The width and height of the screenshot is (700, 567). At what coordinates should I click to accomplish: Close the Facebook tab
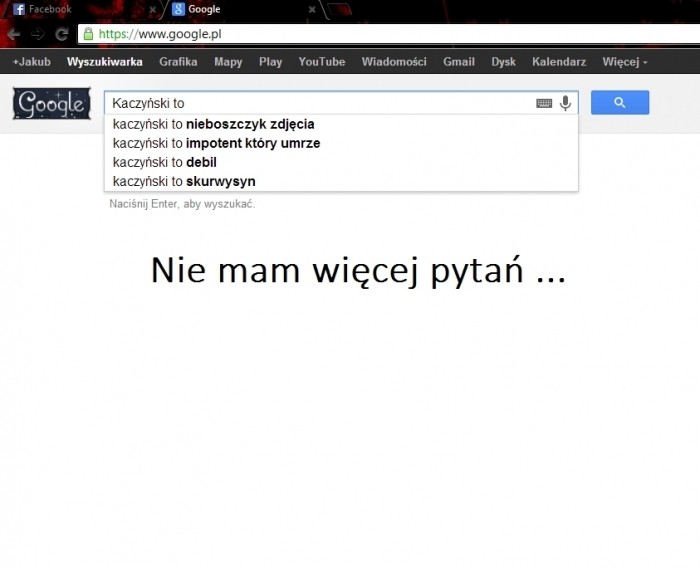pos(152,10)
